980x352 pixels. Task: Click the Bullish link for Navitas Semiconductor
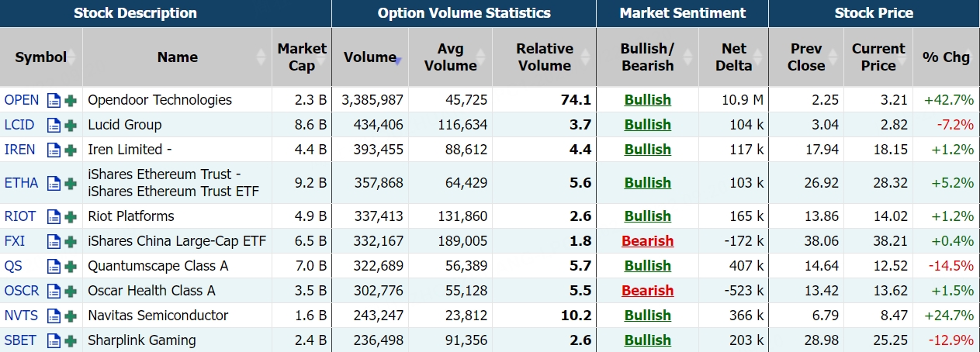point(648,316)
